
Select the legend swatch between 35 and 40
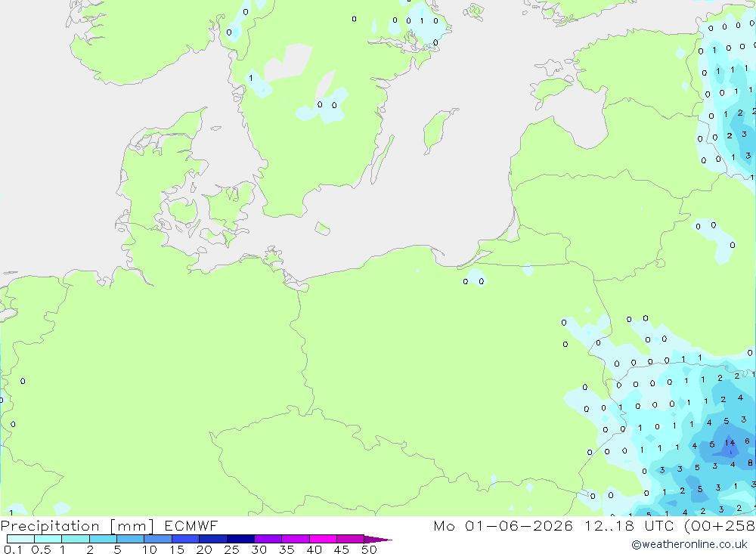coord(296,539)
